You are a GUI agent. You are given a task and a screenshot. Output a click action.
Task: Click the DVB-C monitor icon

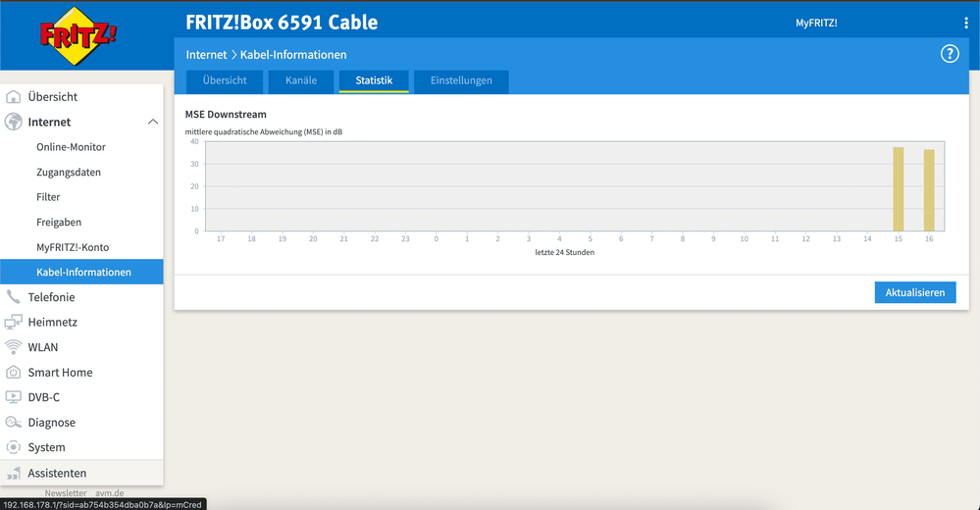(x=13, y=397)
